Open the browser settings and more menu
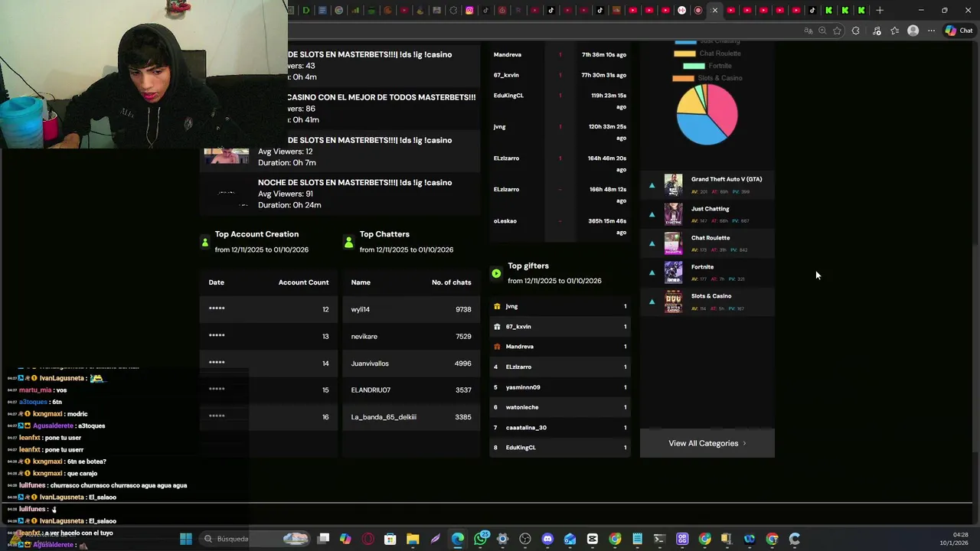The image size is (980, 551). pyautogui.click(x=931, y=31)
